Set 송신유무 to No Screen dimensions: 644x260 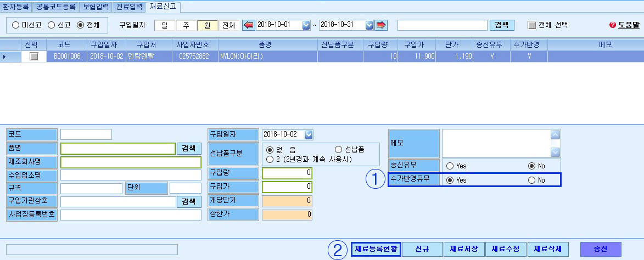531,166
